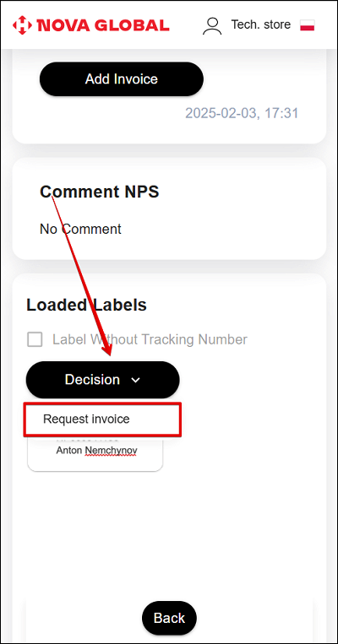
Task: Click the chevron arrow on Decision button
Action: [135, 381]
